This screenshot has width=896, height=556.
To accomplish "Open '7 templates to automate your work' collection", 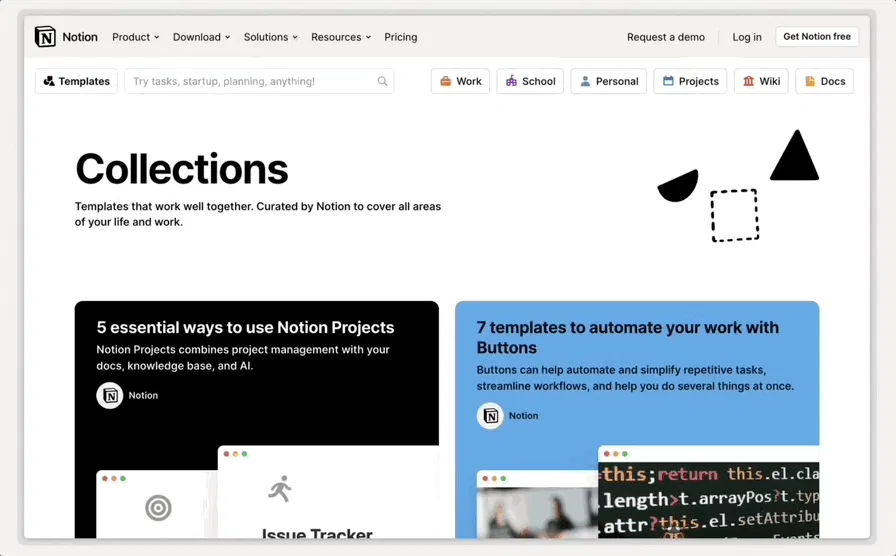I will click(627, 337).
